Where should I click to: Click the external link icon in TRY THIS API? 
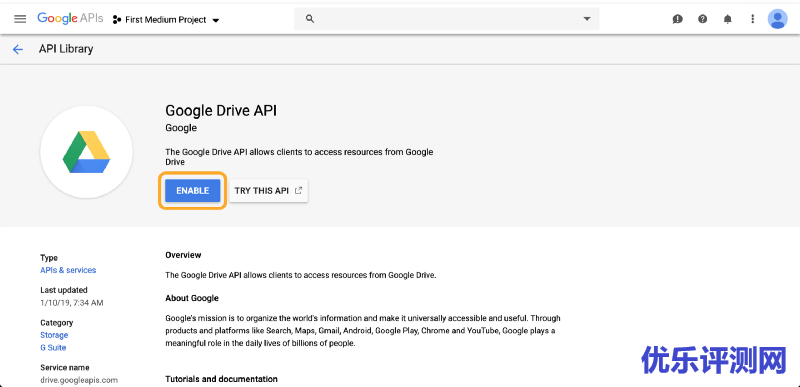[x=298, y=191]
